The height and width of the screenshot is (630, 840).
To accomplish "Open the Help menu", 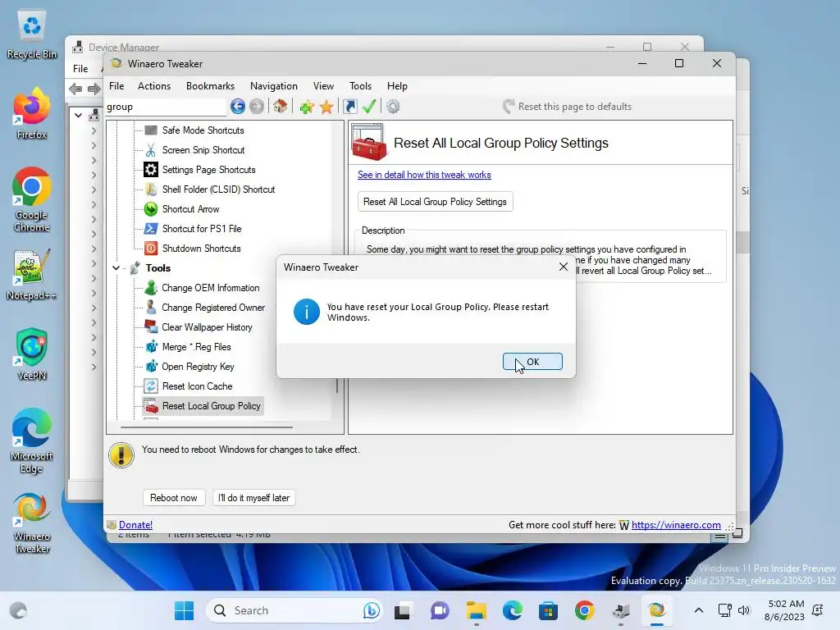I will tap(397, 85).
